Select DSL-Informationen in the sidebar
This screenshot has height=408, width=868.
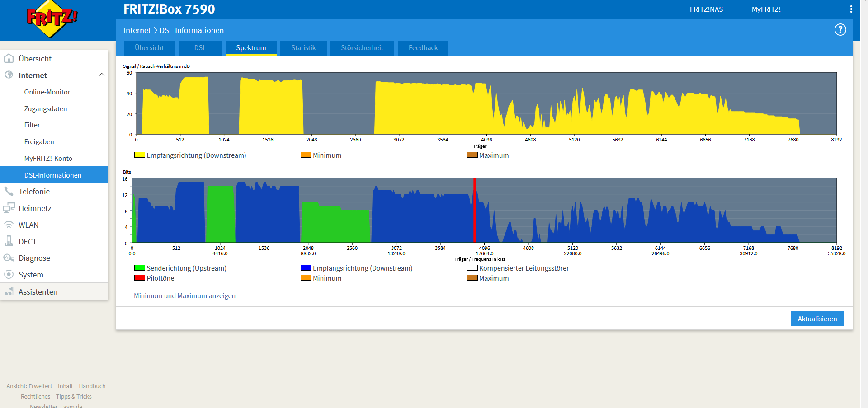(54, 175)
